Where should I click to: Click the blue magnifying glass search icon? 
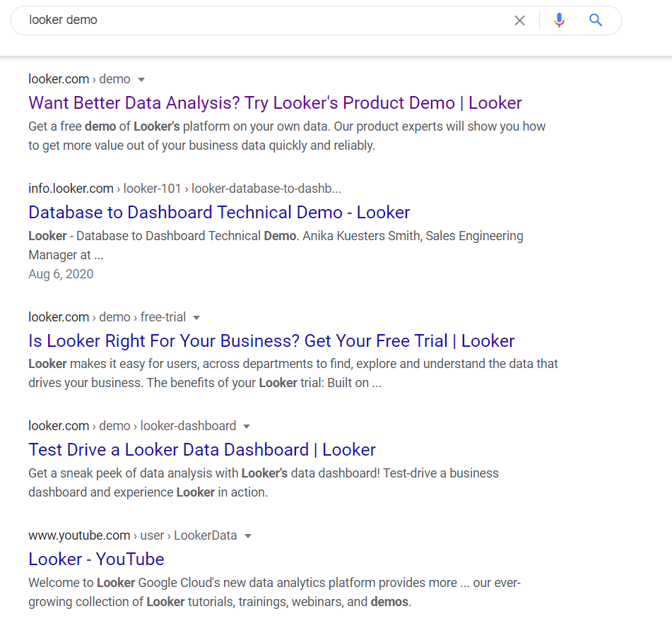[595, 20]
